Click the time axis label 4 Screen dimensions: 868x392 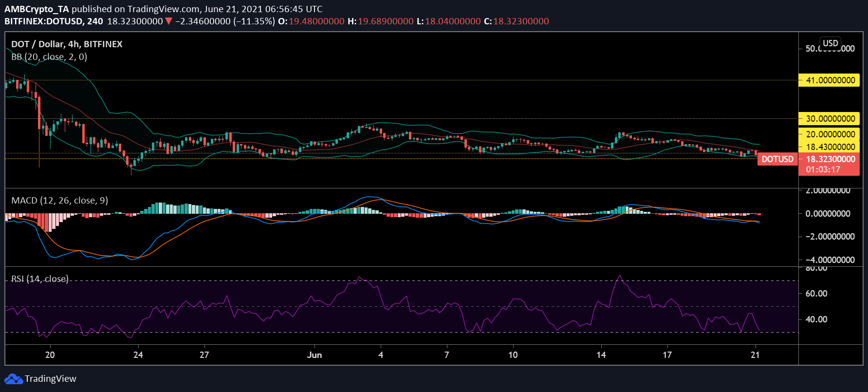[381, 355]
